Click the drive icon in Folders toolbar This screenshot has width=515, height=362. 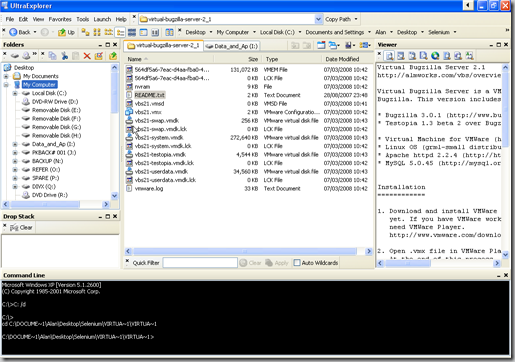tap(15, 56)
